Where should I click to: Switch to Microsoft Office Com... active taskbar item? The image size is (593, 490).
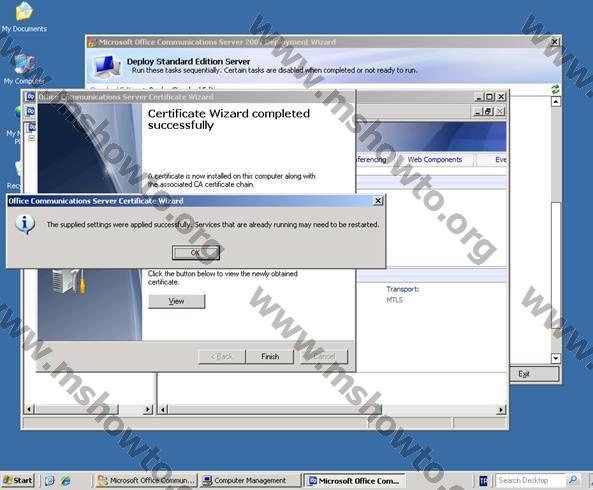[x=354, y=481]
